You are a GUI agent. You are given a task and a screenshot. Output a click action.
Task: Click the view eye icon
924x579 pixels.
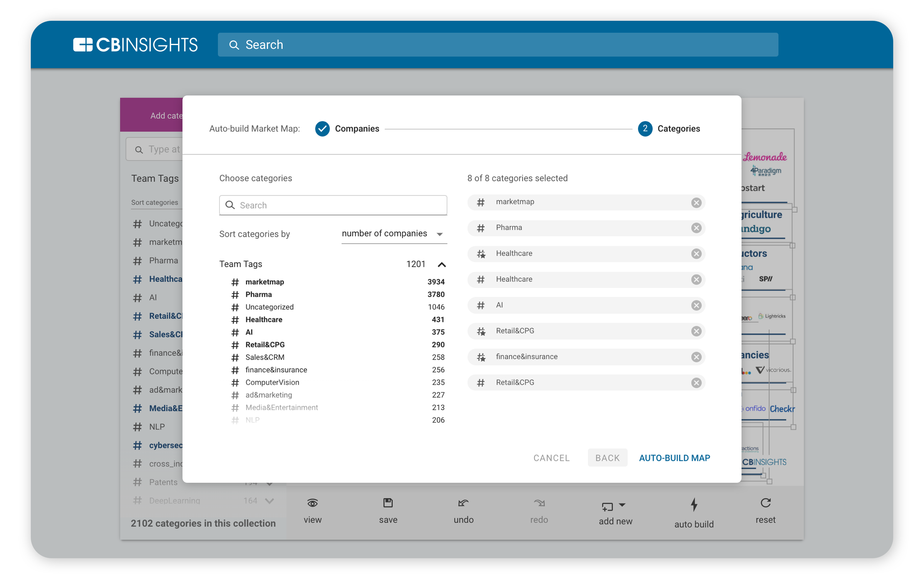pyautogui.click(x=312, y=503)
